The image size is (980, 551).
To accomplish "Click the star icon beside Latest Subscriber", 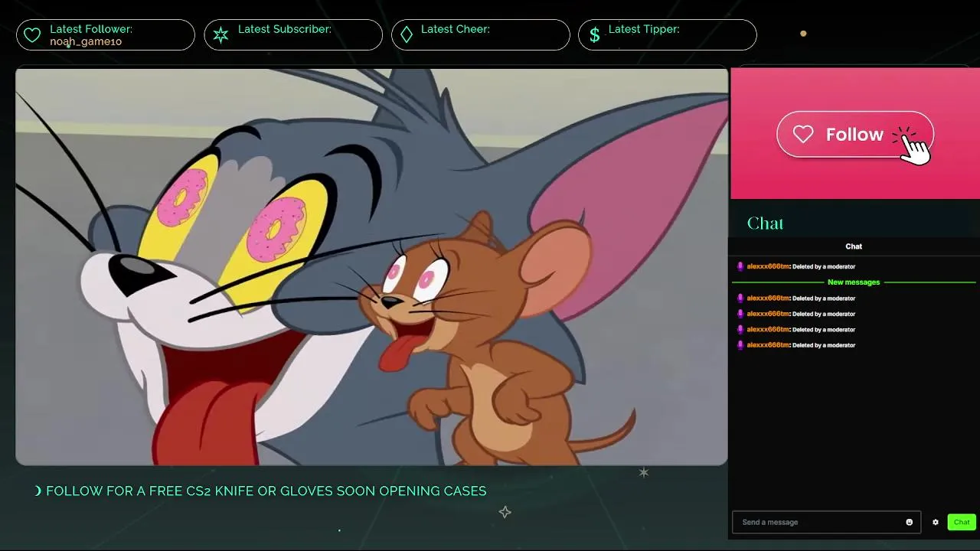I will (220, 35).
